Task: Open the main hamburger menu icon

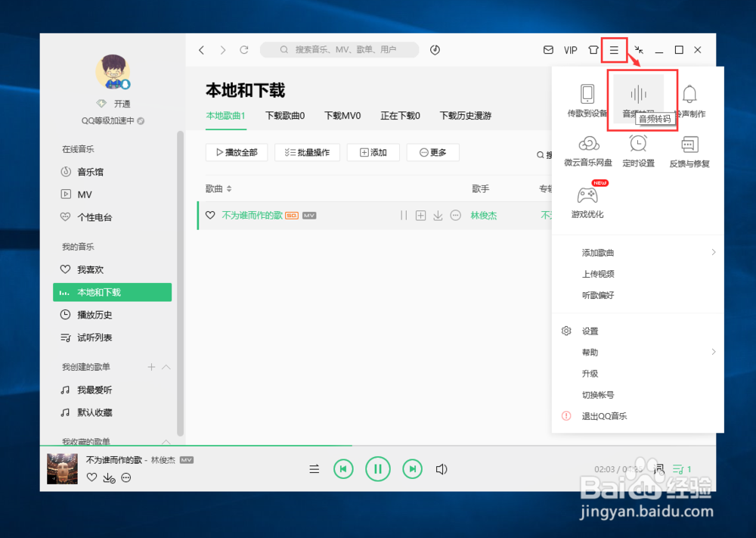Action: [614, 50]
